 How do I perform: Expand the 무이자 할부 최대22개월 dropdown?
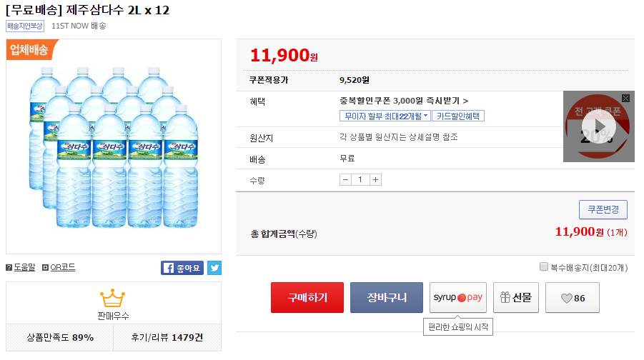[x=385, y=116]
